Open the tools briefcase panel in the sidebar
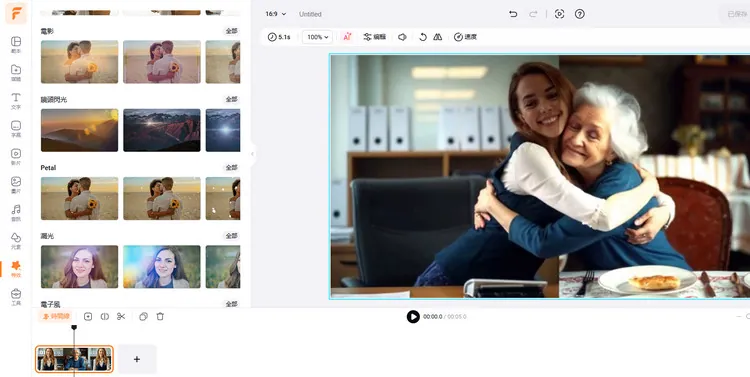Viewport: 750px width, 377px height. click(16, 297)
